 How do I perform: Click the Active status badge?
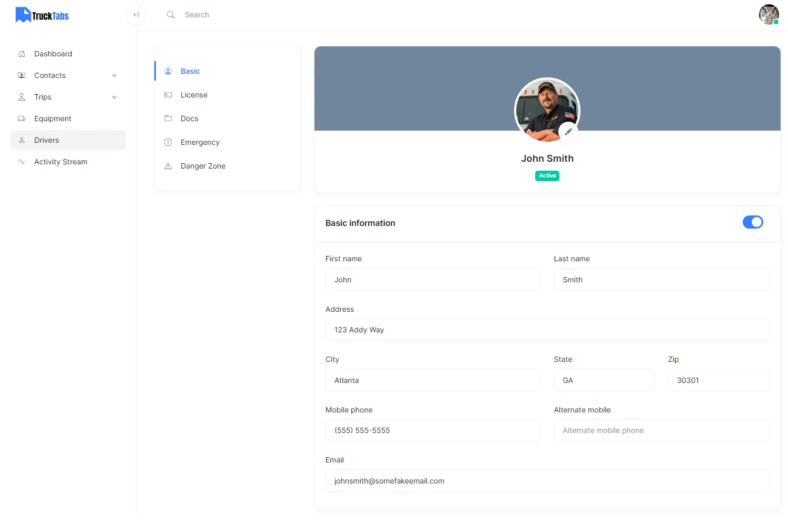547,176
